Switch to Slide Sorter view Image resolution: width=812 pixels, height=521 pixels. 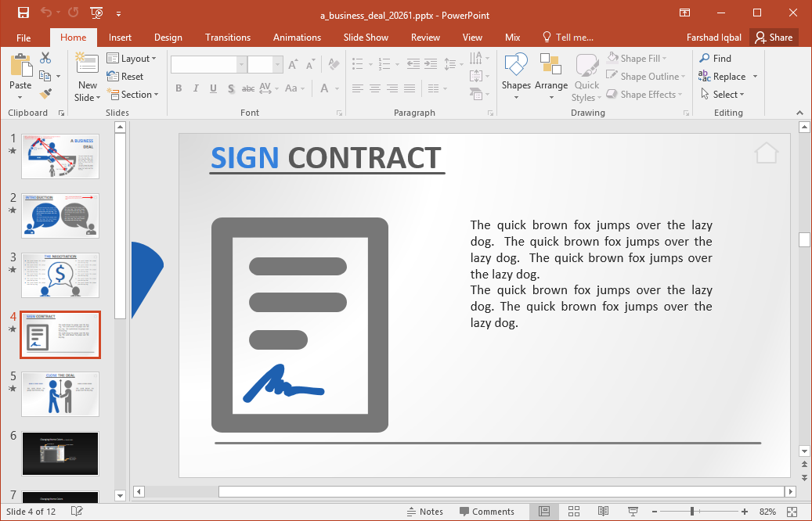pos(574,512)
